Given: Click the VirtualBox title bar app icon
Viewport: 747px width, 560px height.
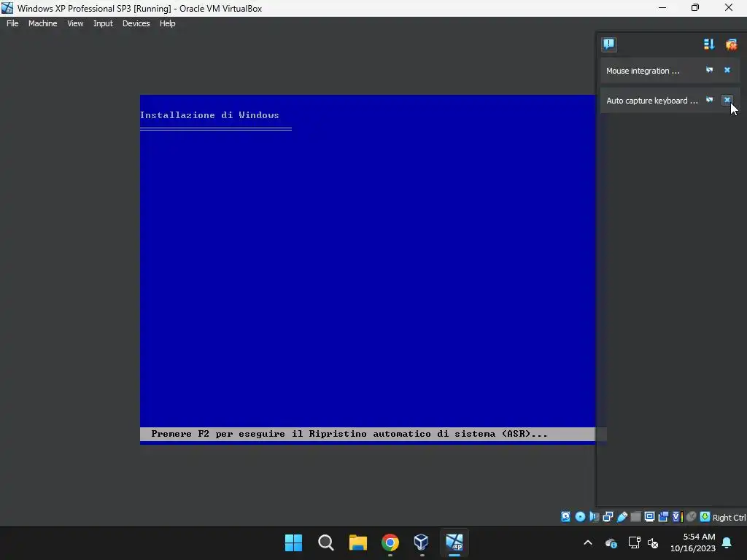Looking at the screenshot, I should coord(7,8).
